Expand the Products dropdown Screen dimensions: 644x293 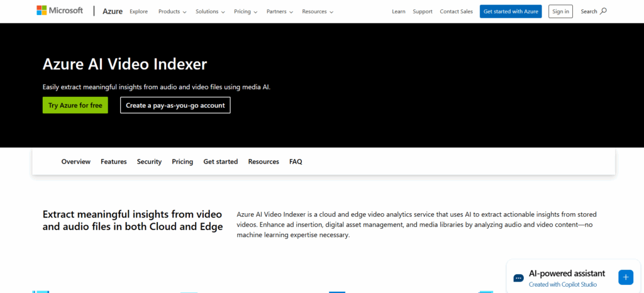pyautogui.click(x=172, y=11)
